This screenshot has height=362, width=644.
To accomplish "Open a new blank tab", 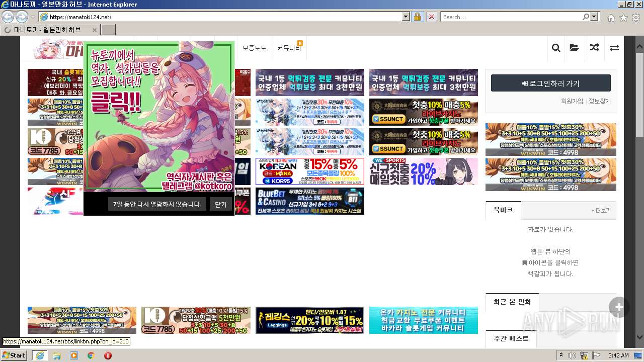I will coord(108,30).
